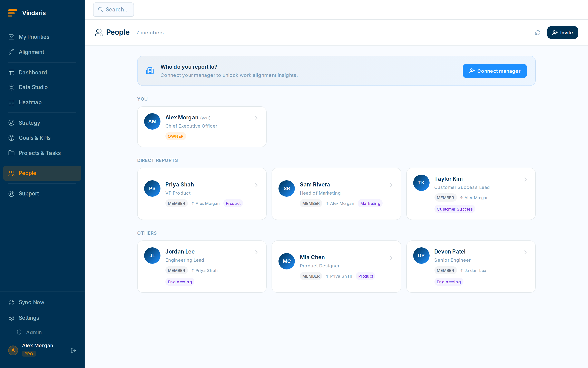
Task: Open Settings in sidebar
Action: pos(42,318)
